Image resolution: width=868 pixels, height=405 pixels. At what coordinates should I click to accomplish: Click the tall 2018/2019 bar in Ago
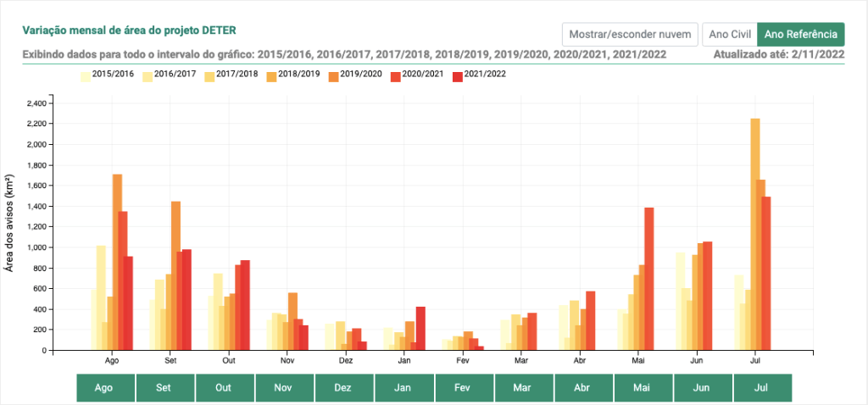click(x=117, y=262)
